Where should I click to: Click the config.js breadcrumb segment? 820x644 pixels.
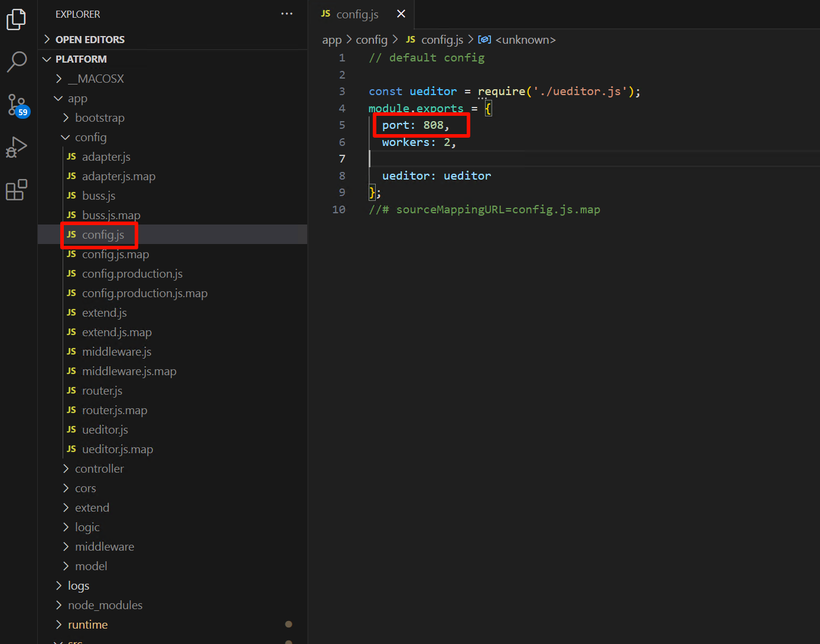pyautogui.click(x=435, y=40)
